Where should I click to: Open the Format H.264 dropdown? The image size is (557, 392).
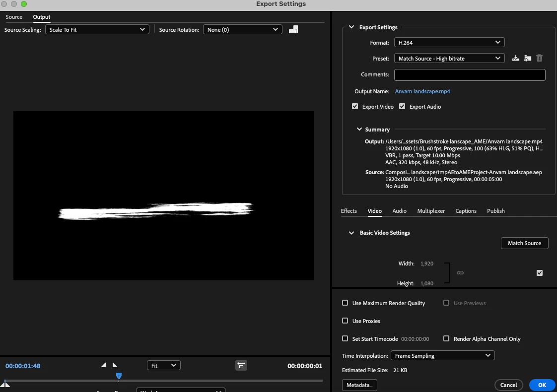(x=449, y=43)
